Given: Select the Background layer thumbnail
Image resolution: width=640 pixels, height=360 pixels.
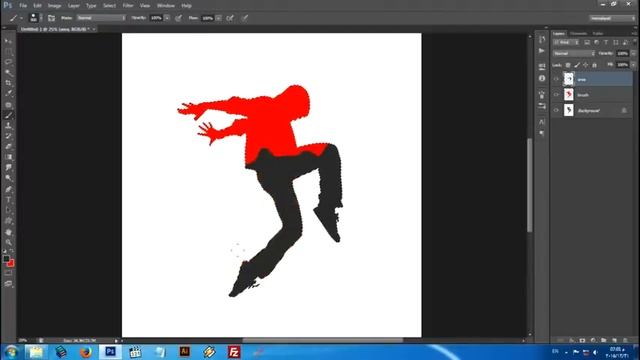Looking at the screenshot, I should 569,110.
